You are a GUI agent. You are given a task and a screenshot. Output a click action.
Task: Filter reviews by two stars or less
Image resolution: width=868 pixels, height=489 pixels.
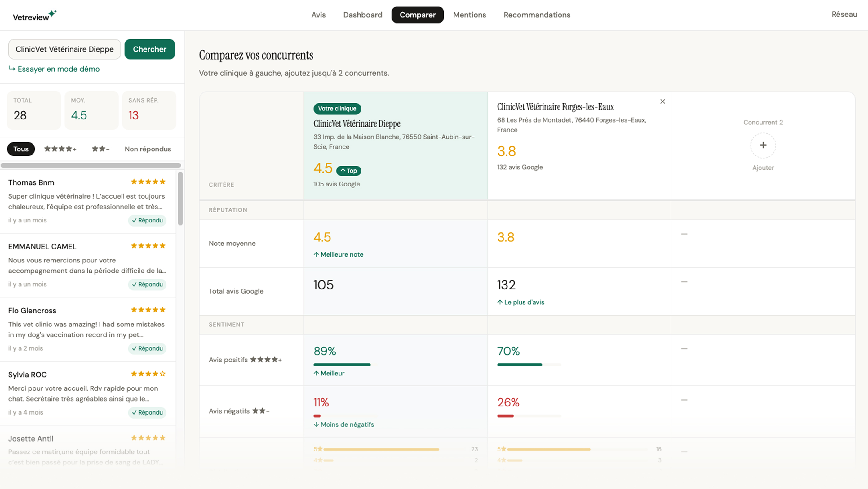point(101,149)
